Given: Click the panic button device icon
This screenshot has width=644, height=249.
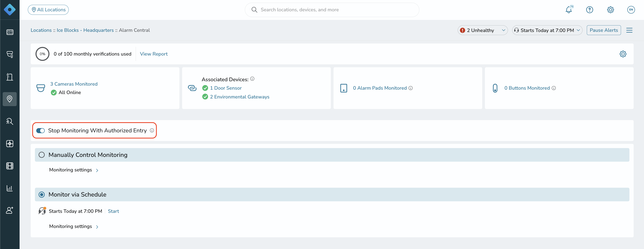Looking at the screenshot, I should pyautogui.click(x=495, y=88).
